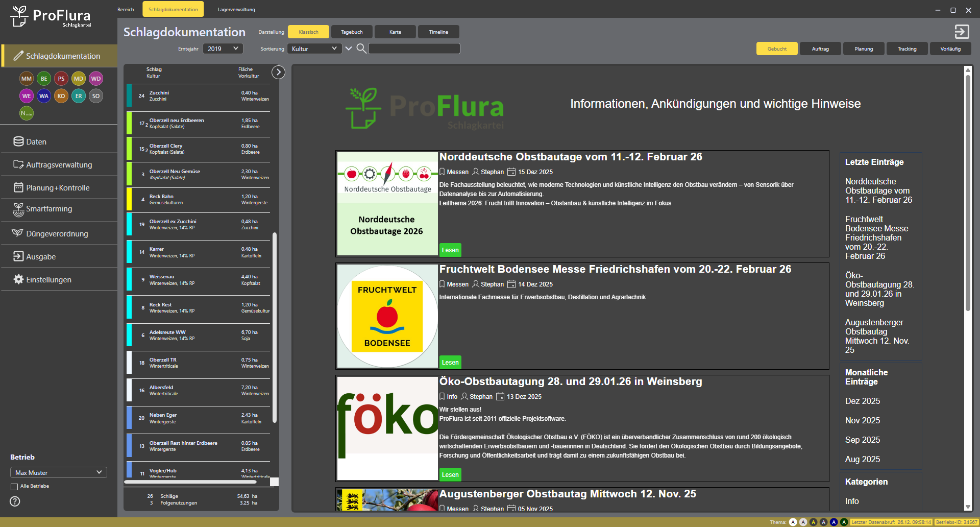Click inside the search input field
The height and width of the screenshot is (527, 980).
[414, 49]
